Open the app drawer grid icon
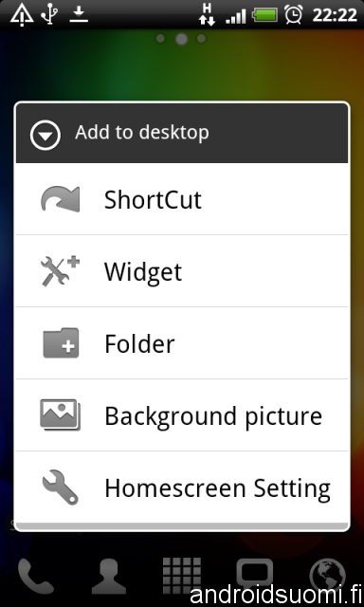364x607 pixels. click(x=181, y=576)
